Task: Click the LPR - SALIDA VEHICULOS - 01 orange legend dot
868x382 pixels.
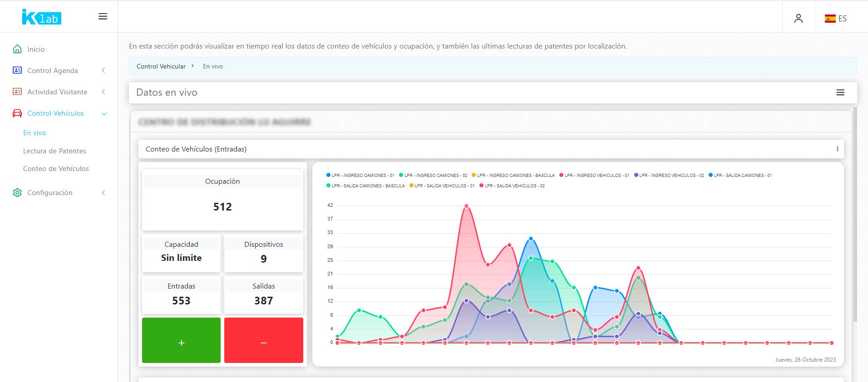Action: 412,186
